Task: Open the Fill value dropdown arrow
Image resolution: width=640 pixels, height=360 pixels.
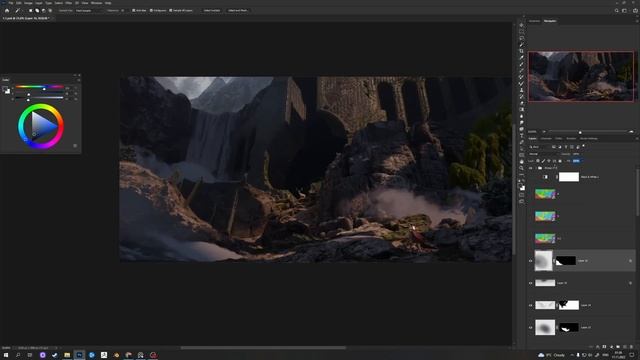Action: 581,161
